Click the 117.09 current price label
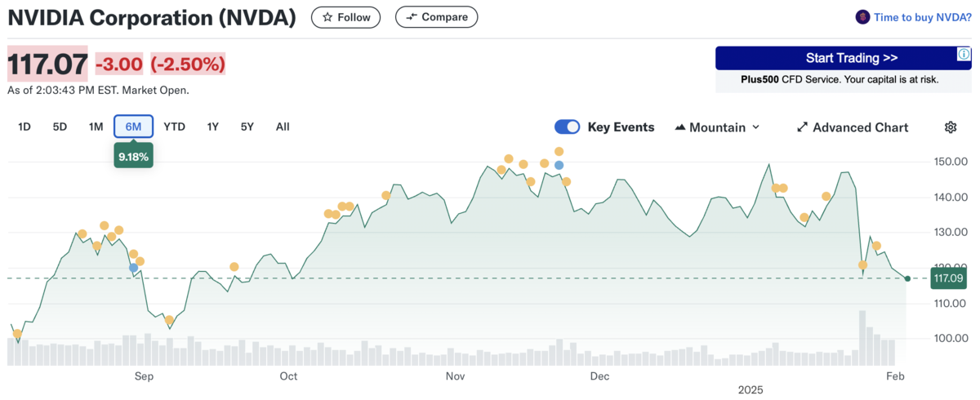 tap(948, 278)
